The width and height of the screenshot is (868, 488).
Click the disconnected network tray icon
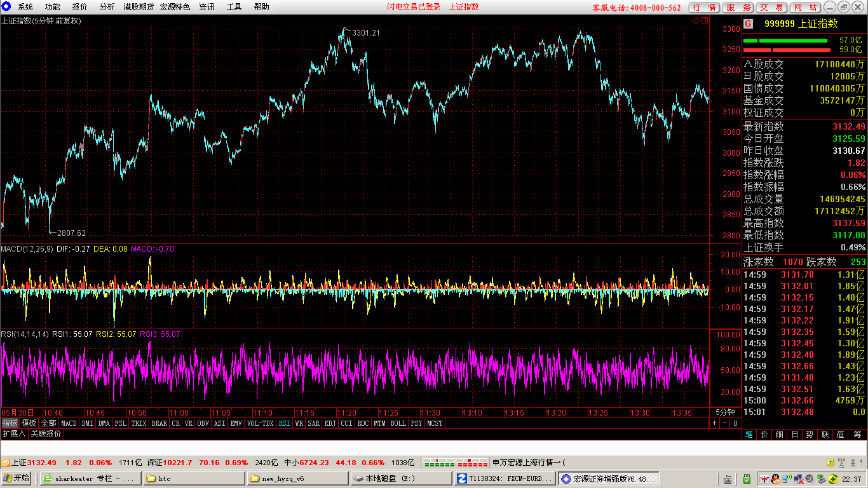798,478
